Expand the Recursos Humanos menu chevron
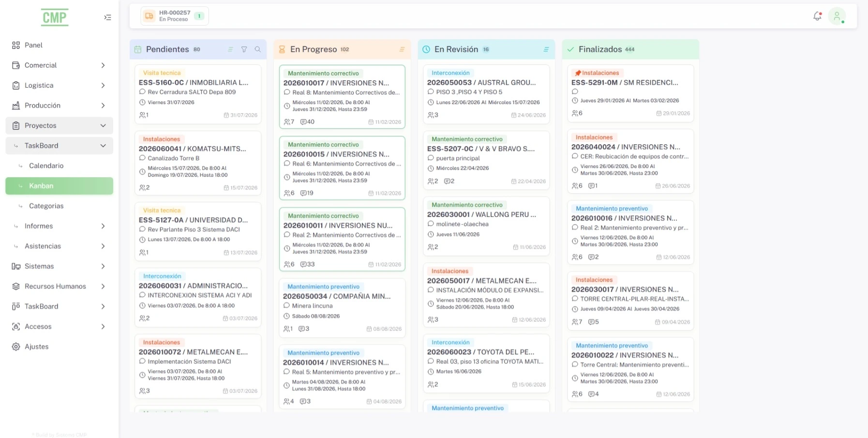Viewport: 868px width, 438px height. 103,287
